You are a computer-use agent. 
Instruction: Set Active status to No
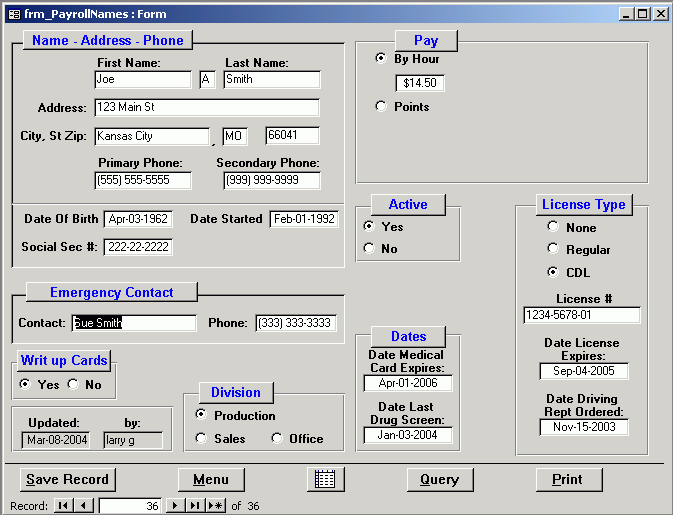coord(368,248)
